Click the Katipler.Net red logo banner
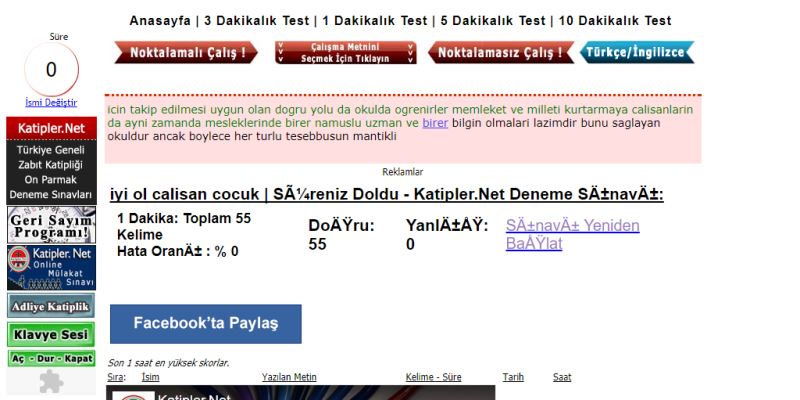Viewport: 800px width, 400px height. [51, 128]
